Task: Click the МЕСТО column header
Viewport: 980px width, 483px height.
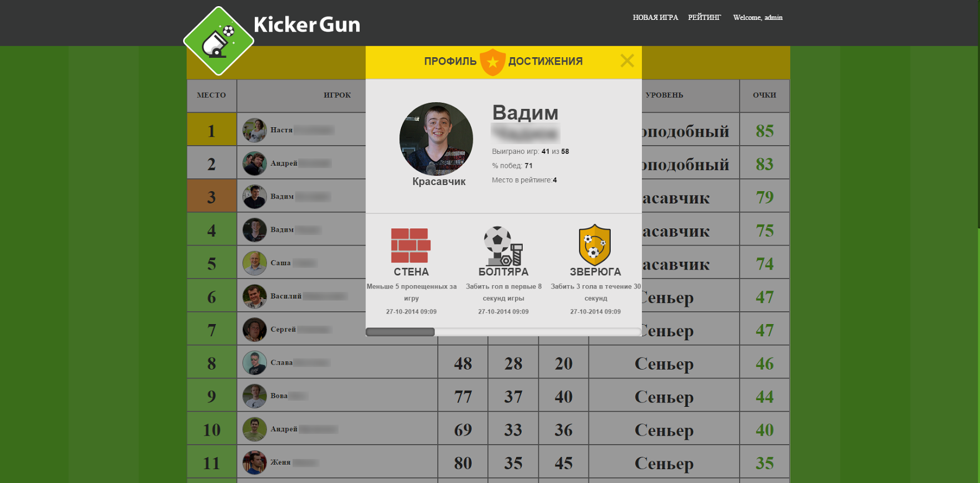Action: 211,95
